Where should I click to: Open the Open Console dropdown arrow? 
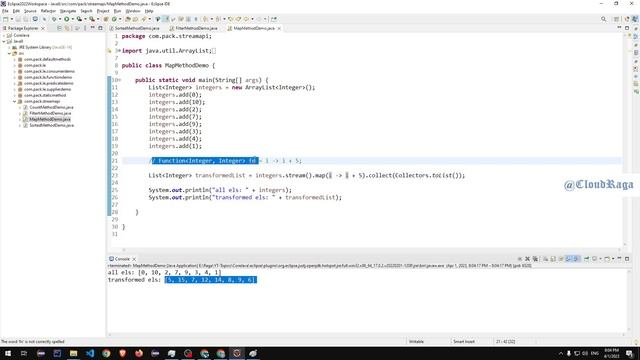[613, 259]
